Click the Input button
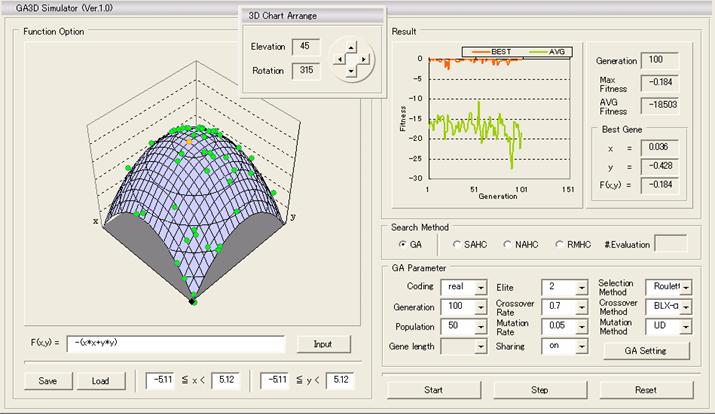The image size is (715, 414). 323,344
